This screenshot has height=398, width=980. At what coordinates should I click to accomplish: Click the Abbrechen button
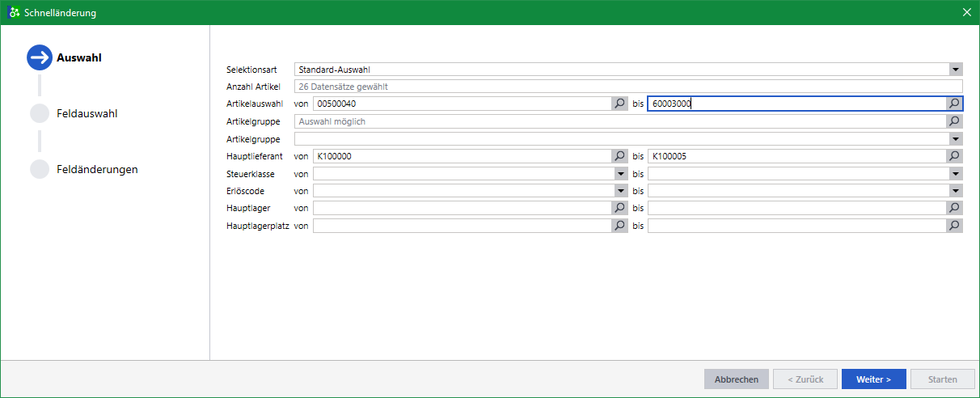(x=737, y=379)
